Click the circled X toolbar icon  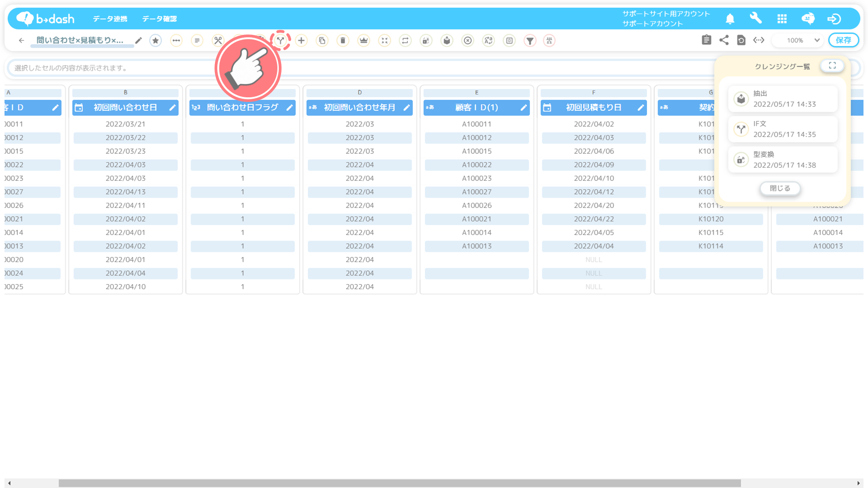pos(468,40)
